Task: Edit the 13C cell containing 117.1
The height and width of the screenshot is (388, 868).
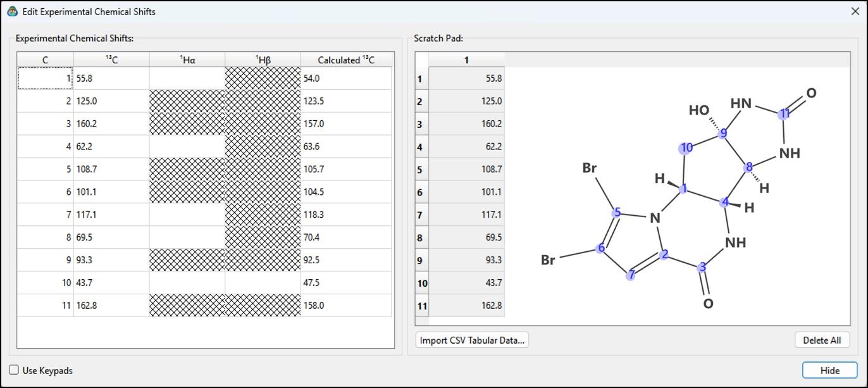Action: pos(111,215)
